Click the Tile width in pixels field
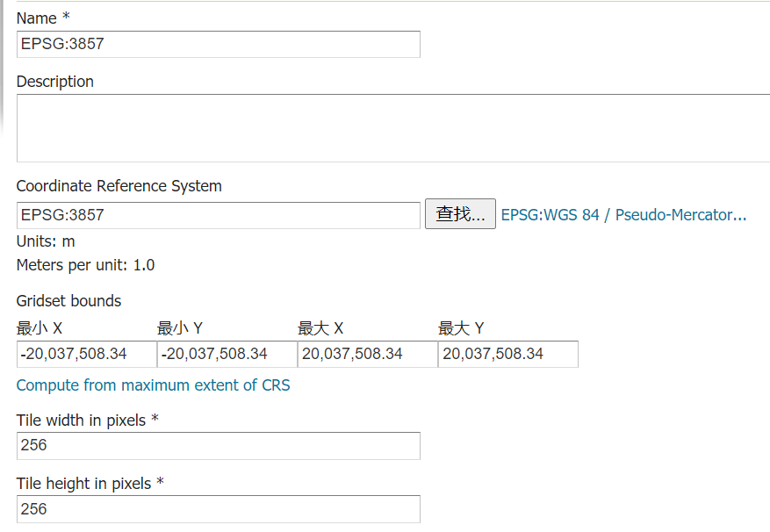The height and width of the screenshot is (532, 770). [x=217, y=446]
